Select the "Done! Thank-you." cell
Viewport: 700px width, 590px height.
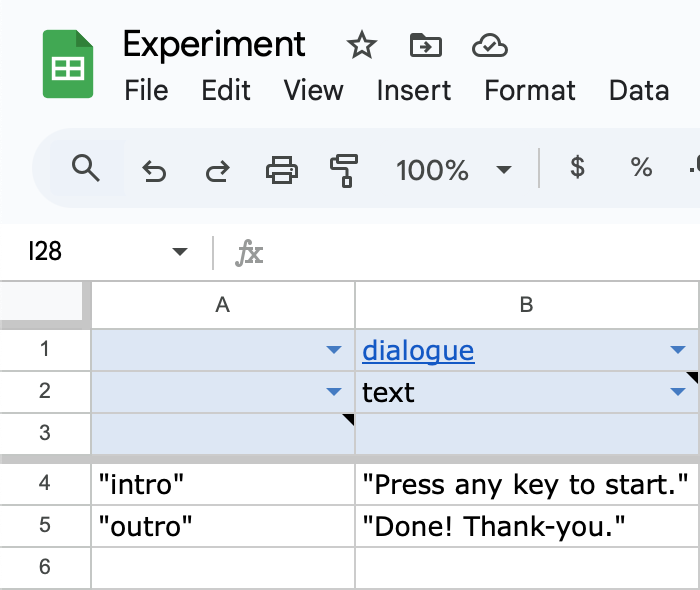point(527,526)
